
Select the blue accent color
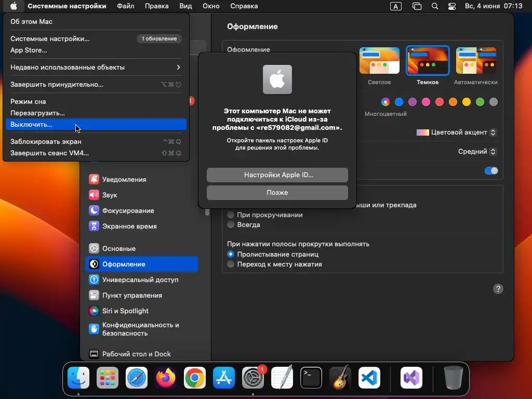399,102
